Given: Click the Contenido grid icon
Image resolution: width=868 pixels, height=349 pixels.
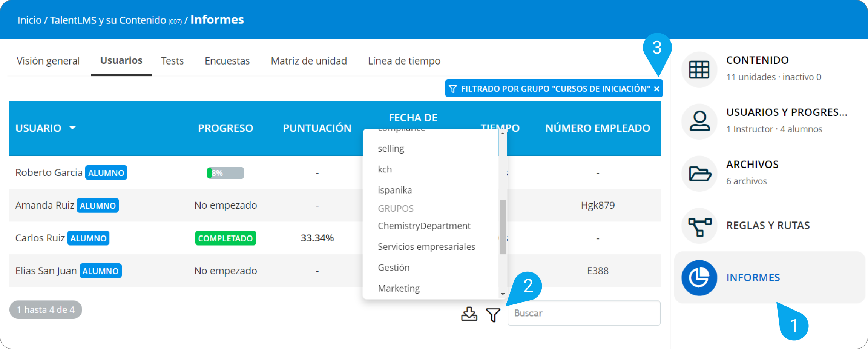Looking at the screenshot, I should tap(699, 69).
